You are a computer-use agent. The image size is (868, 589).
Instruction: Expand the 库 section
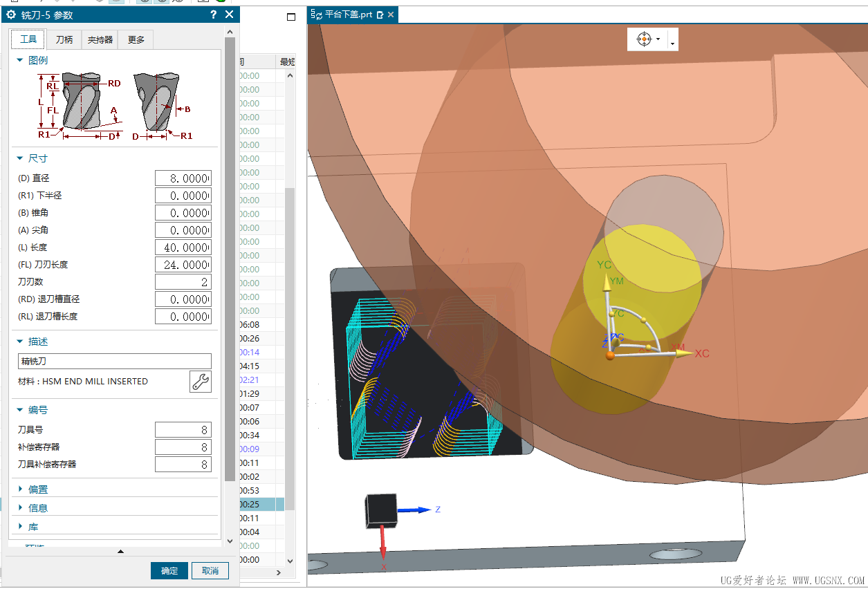[x=20, y=527]
